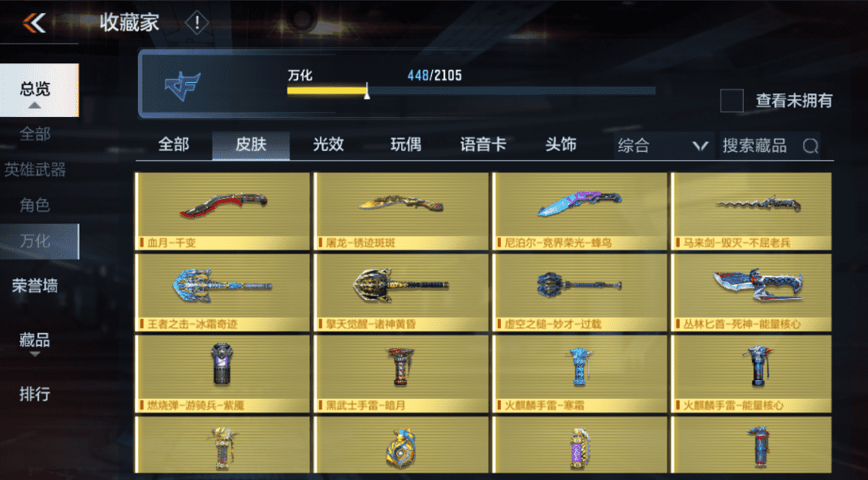The width and height of the screenshot is (868, 480).
Task: Pick the 燃烧弹-游骑兵-紫魇 grenade icon
Action: [222, 364]
